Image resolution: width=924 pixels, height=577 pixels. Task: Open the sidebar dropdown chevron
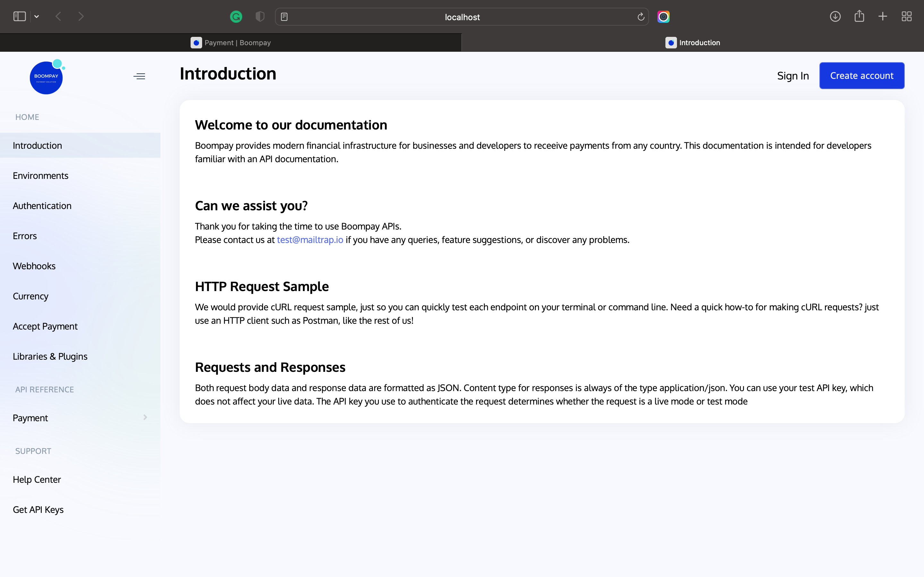click(37, 16)
